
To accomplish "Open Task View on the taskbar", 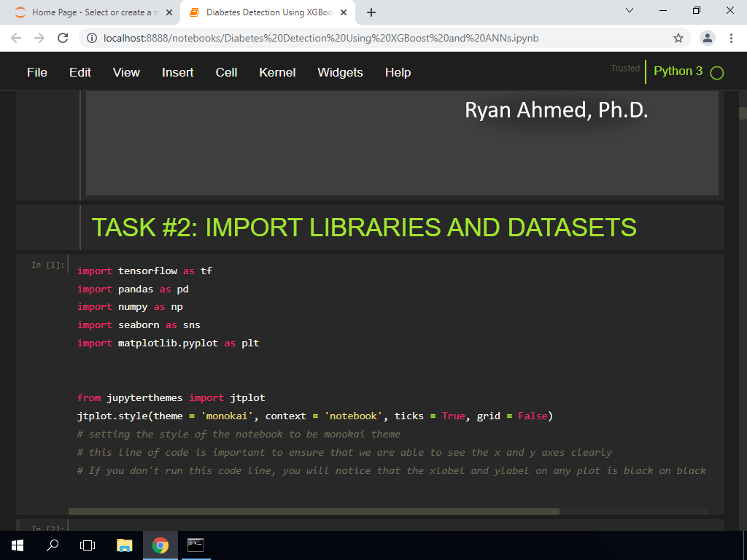I will (88, 545).
